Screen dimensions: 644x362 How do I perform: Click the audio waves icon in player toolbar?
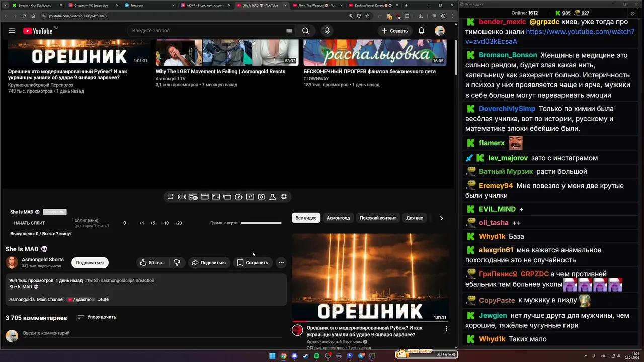point(182,197)
